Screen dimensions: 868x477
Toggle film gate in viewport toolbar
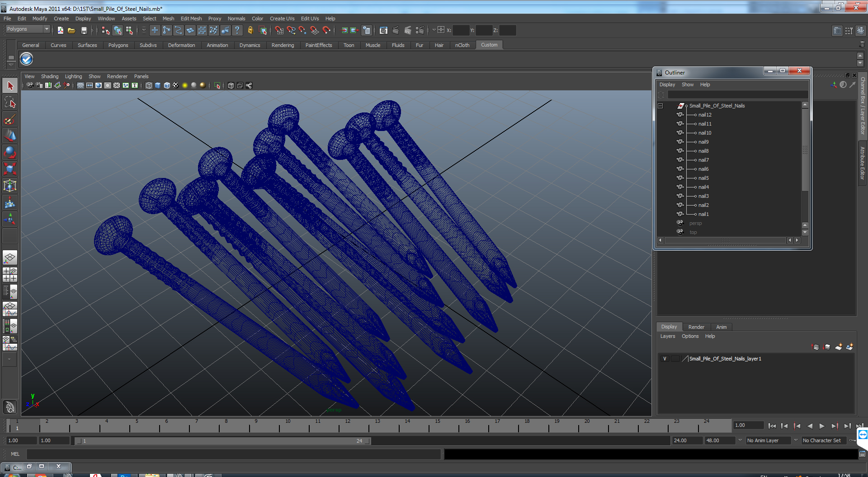(x=90, y=85)
